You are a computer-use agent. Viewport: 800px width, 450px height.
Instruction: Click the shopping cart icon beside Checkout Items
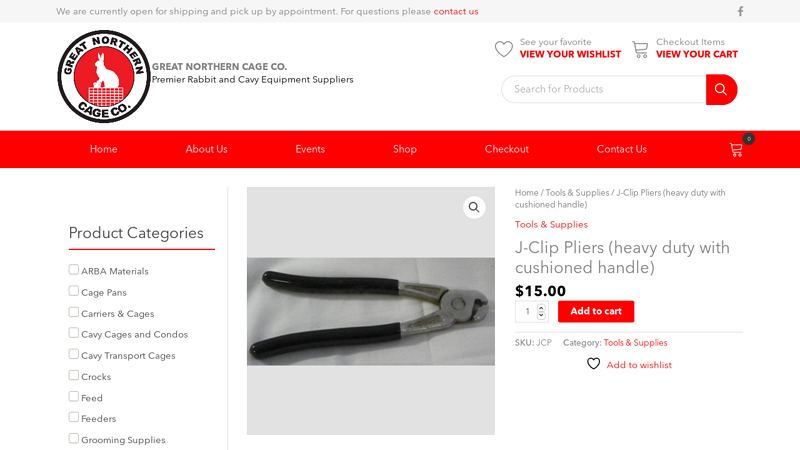(640, 49)
